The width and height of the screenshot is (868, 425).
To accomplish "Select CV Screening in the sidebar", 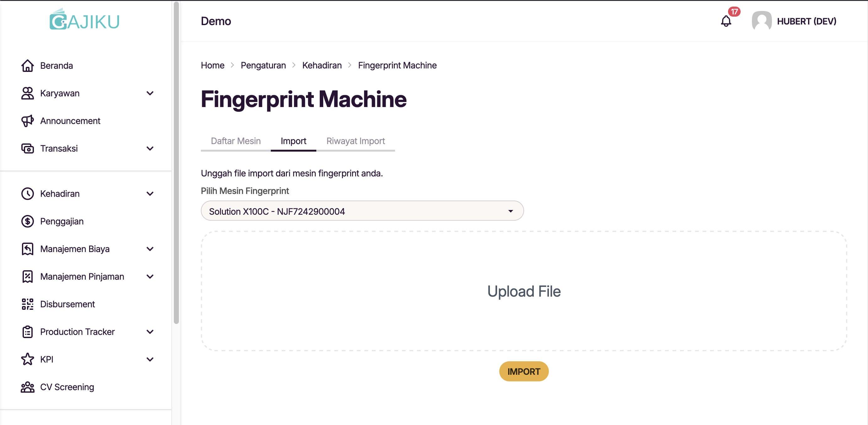I will 67,387.
